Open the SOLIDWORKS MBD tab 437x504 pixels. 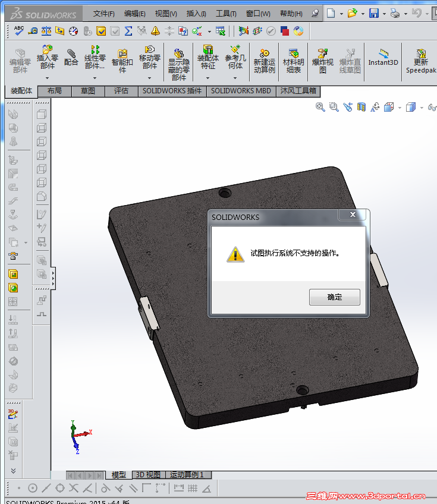(241, 91)
